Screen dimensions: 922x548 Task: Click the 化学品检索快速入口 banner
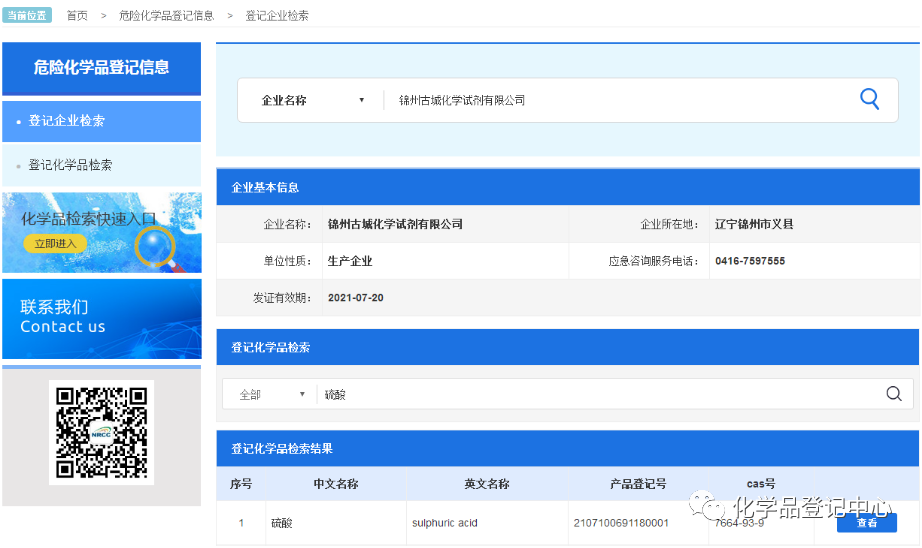click(x=102, y=232)
